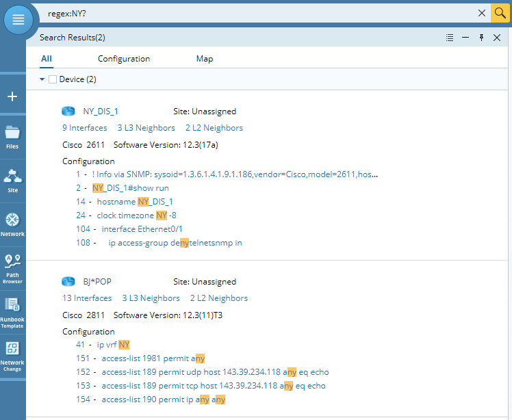Image resolution: width=512 pixels, height=420 pixels.
Task: View 2 L2 Neighbors of BJ*POP
Action: pyautogui.click(x=219, y=298)
